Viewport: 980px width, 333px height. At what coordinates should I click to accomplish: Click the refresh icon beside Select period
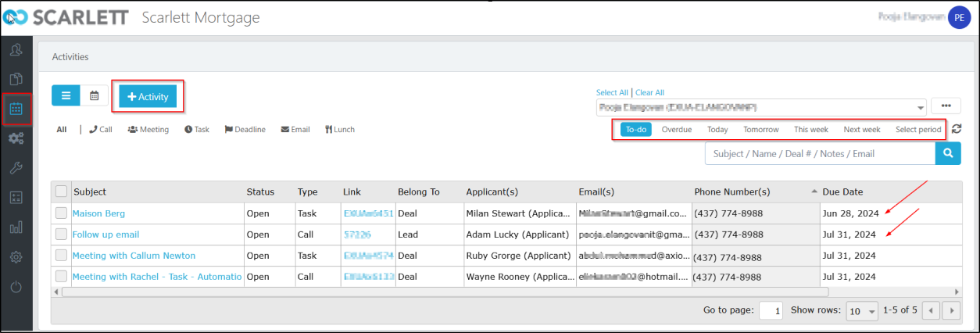coord(957,129)
